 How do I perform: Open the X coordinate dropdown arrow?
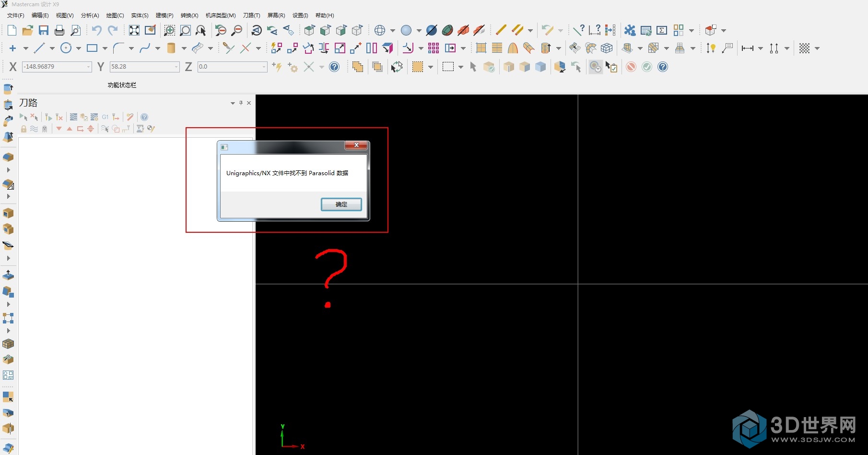pyautogui.click(x=88, y=67)
